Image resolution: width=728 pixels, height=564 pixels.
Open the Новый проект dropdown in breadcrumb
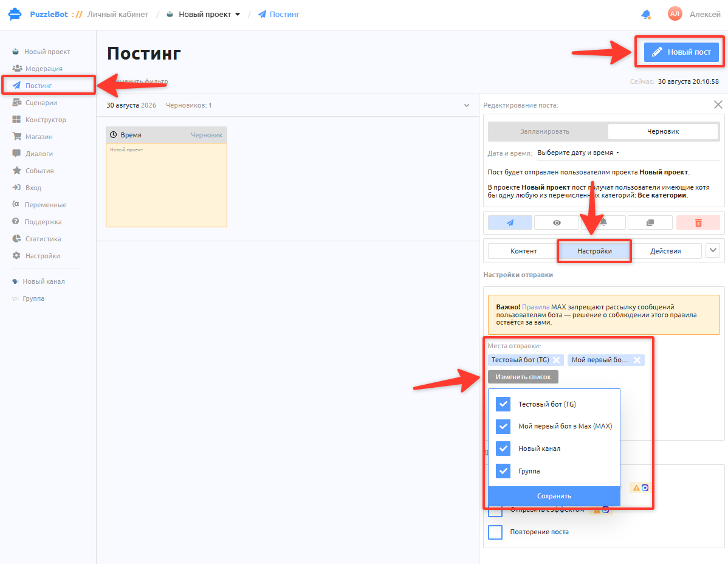pos(204,15)
